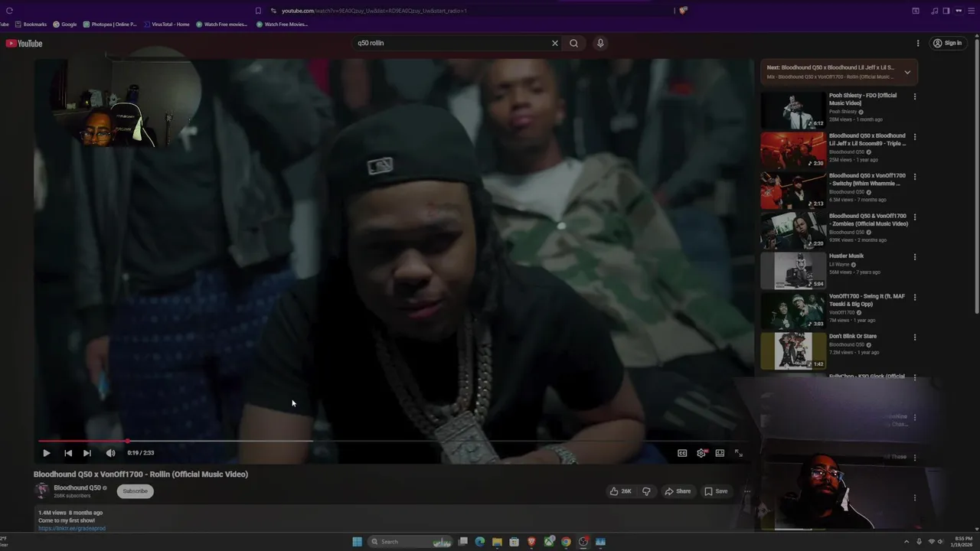Reload the page in the browser
Image resolution: width=980 pixels, height=551 pixels.
(x=9, y=11)
